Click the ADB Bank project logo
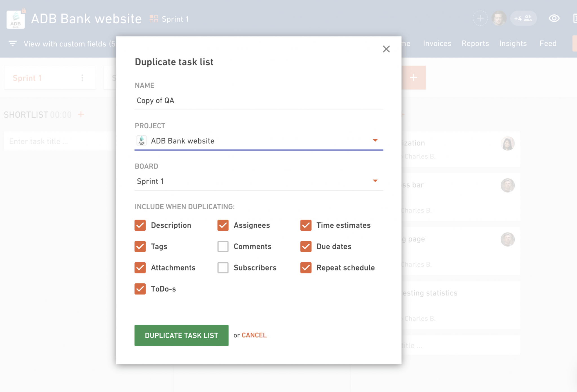The image size is (577, 392). point(15,19)
